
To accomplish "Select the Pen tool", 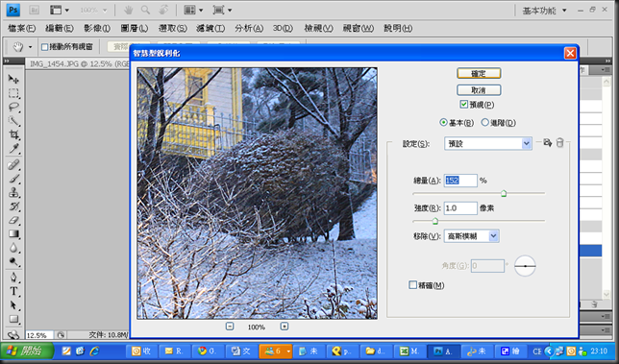I will (13, 278).
